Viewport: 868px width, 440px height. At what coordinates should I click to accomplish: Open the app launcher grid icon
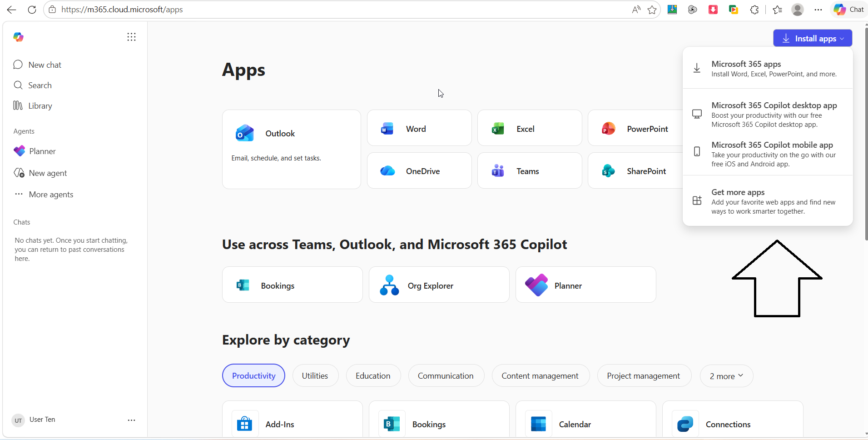click(x=131, y=37)
